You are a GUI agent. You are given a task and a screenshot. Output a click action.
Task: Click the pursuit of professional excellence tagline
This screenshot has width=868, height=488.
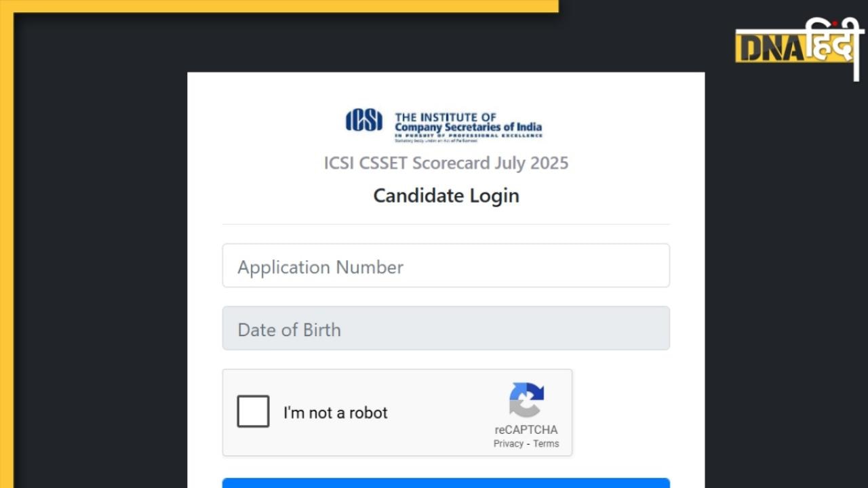pyautogui.click(x=469, y=136)
